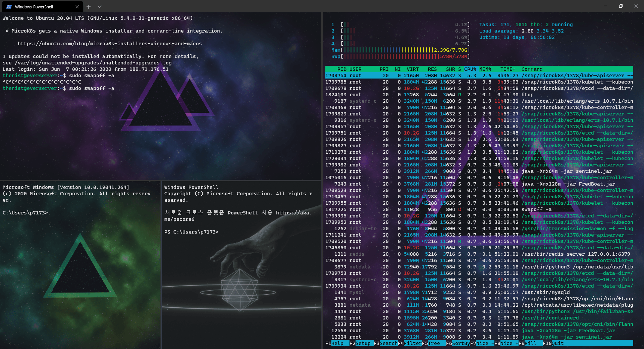Expand the new tab profile dropdown
644x349 pixels.
point(100,7)
